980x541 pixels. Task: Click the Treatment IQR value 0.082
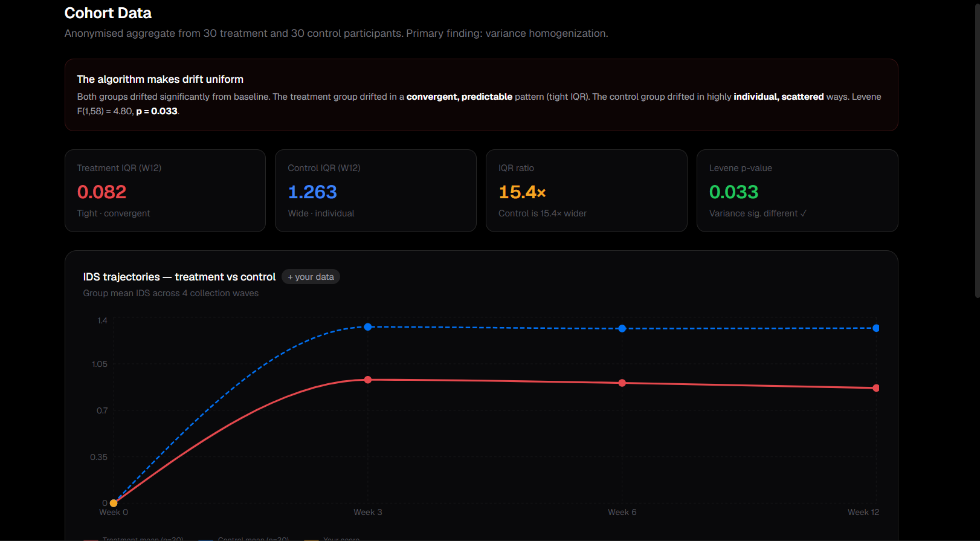[102, 192]
